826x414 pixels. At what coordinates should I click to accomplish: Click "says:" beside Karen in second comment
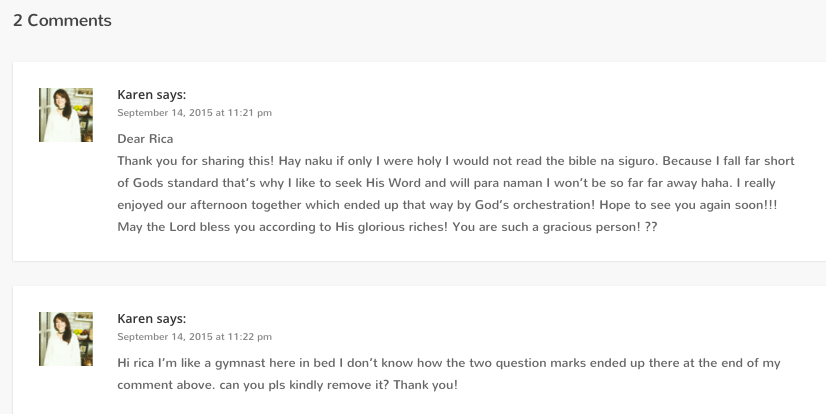click(x=171, y=319)
